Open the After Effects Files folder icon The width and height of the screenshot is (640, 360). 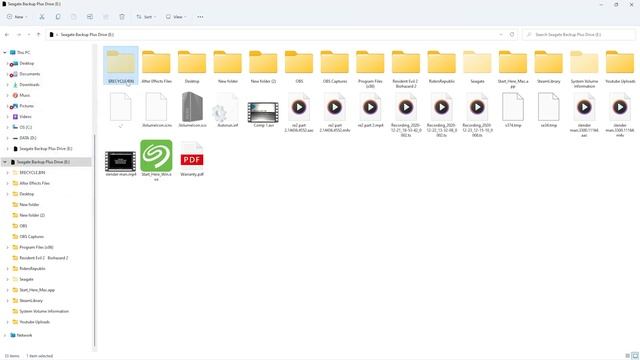pyautogui.click(x=156, y=62)
